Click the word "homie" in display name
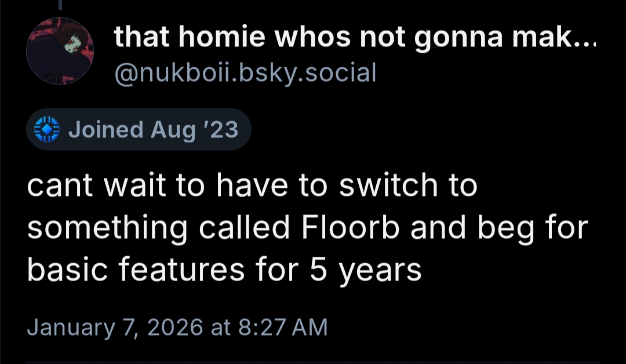Screen dimensions: 626x364 tap(228, 39)
